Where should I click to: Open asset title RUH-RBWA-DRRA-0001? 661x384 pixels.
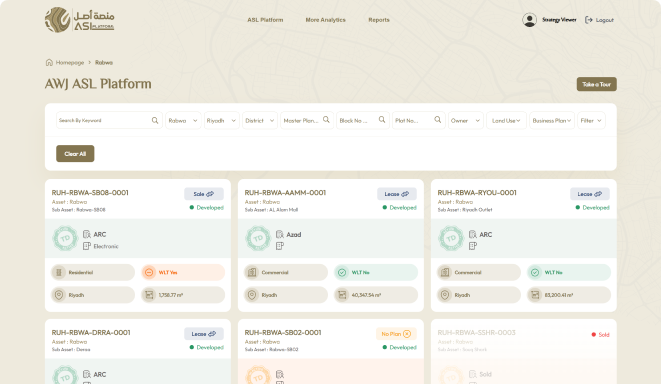[x=91, y=333]
